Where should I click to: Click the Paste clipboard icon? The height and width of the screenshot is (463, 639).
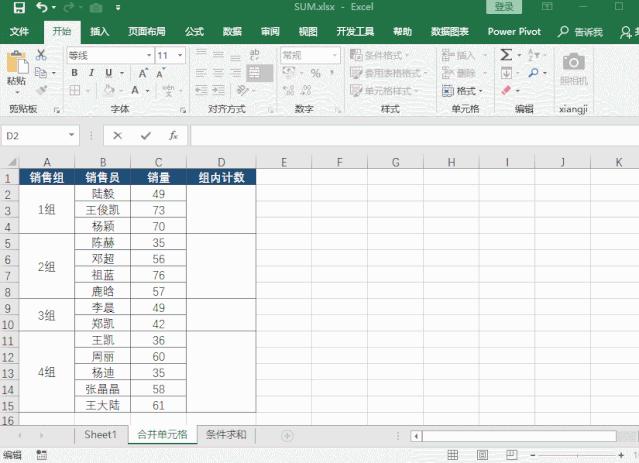click(17, 63)
